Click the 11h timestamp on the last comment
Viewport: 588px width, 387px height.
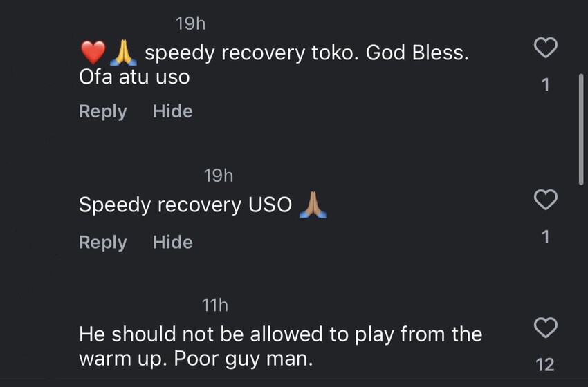(214, 304)
